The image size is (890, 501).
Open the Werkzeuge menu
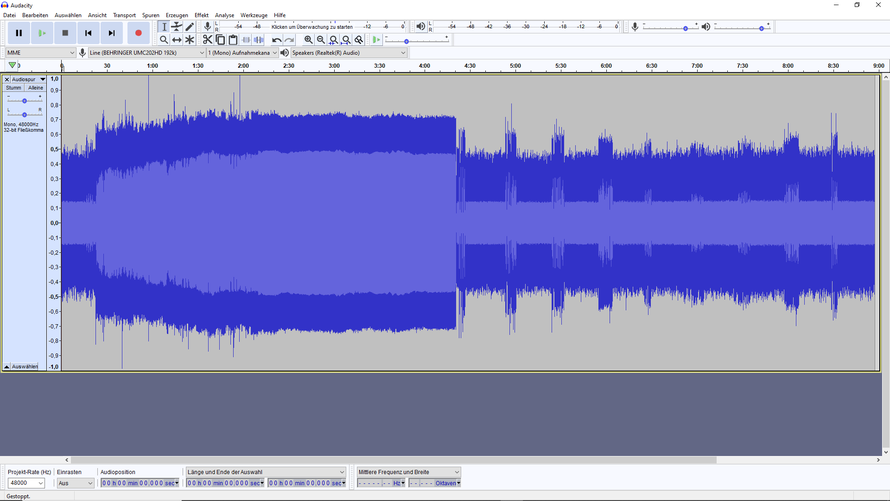click(254, 15)
